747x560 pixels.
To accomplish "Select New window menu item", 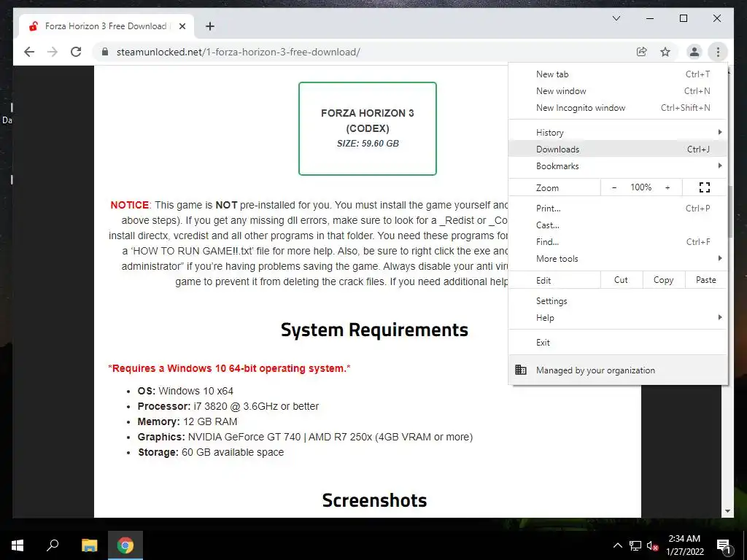I will 618,91.
